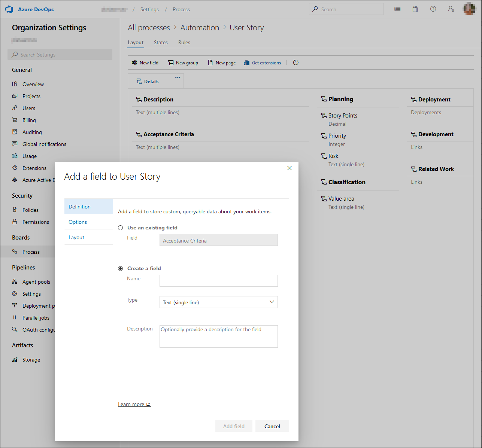Click the New field toolbar button
Viewport: 482px width, 448px height.
pos(145,63)
